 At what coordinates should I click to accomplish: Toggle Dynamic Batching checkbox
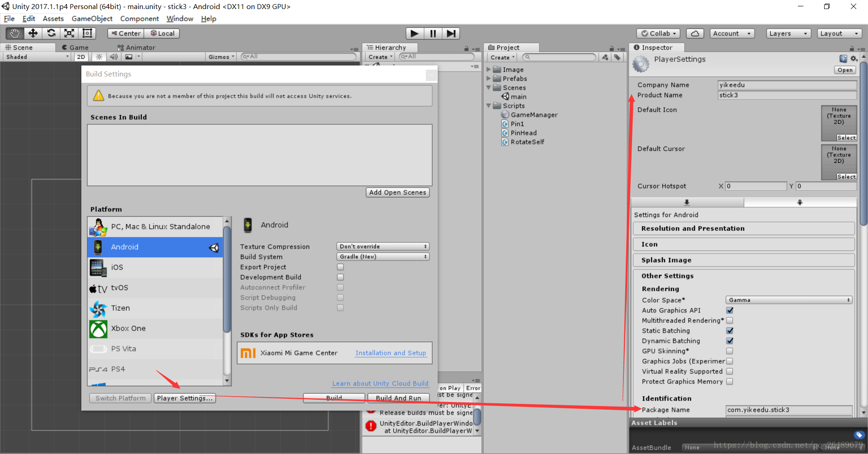click(x=730, y=341)
